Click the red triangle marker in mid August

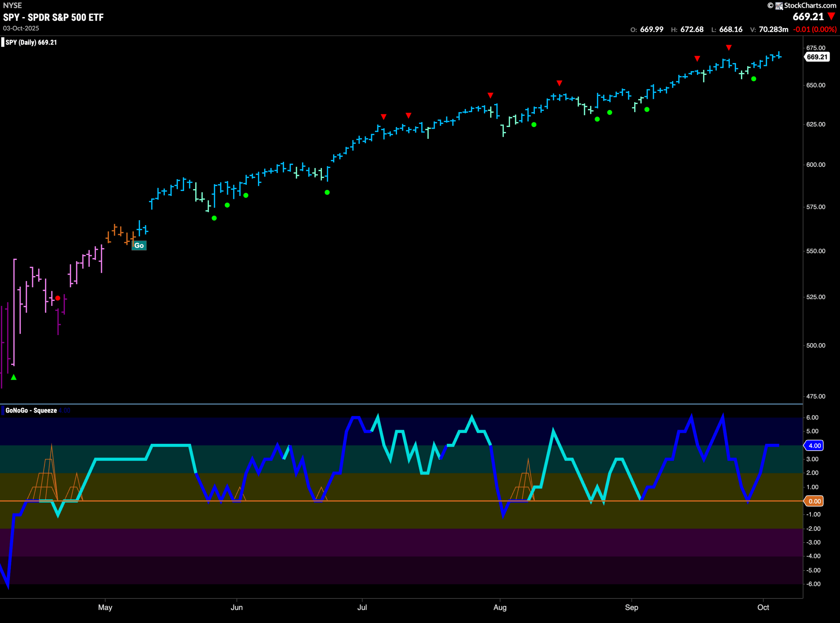[x=559, y=83]
